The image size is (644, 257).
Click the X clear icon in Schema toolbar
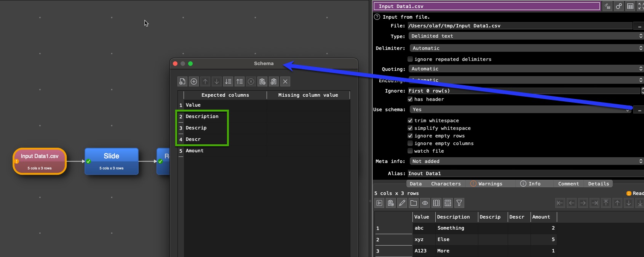click(285, 81)
